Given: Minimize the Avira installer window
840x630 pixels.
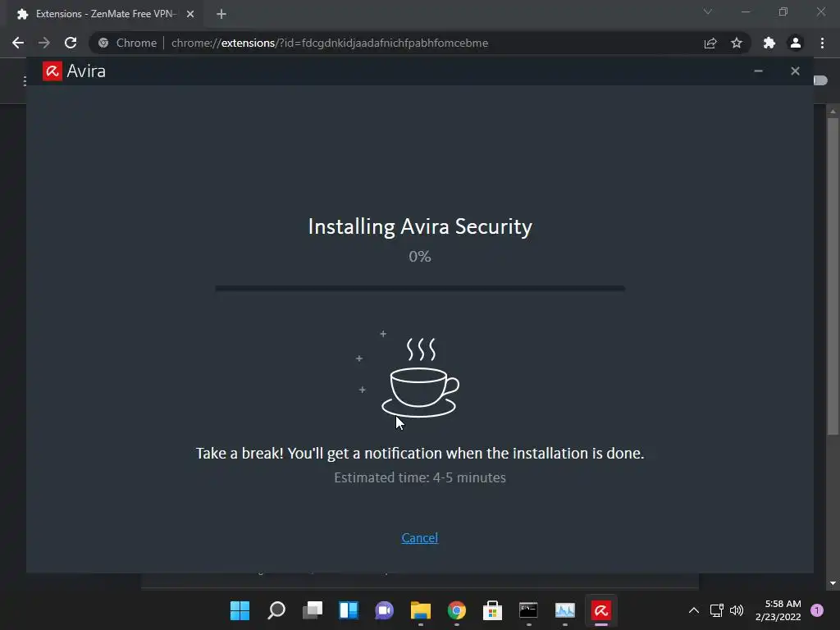Looking at the screenshot, I should click(x=758, y=71).
